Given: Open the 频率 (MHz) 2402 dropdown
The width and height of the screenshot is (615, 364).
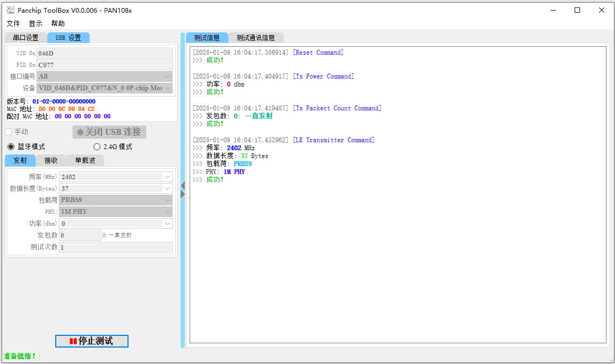Looking at the screenshot, I should tap(116, 177).
